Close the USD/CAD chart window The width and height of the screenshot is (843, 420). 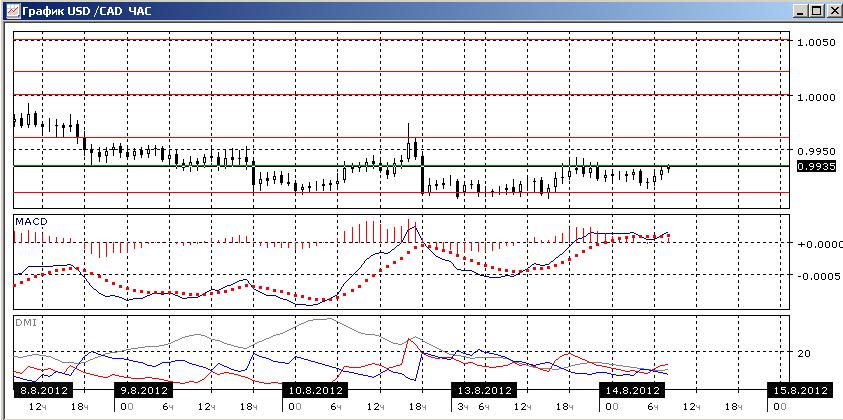pos(832,10)
